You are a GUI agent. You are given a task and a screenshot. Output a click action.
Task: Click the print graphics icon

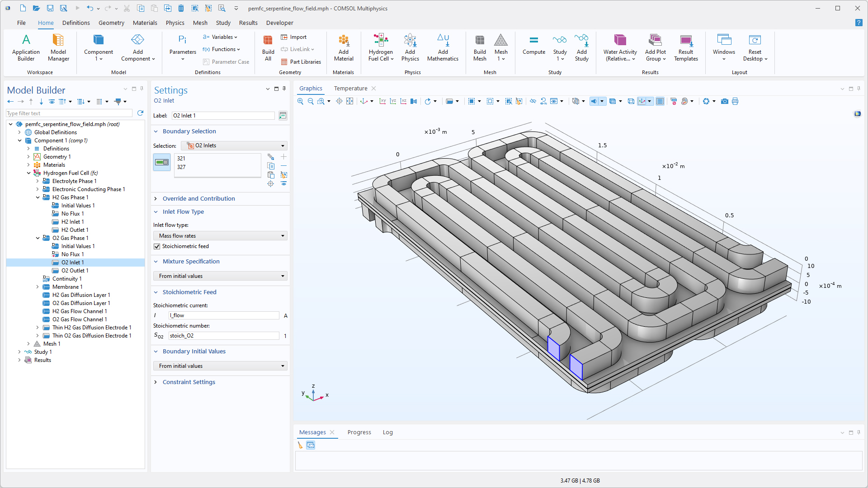[735, 101]
